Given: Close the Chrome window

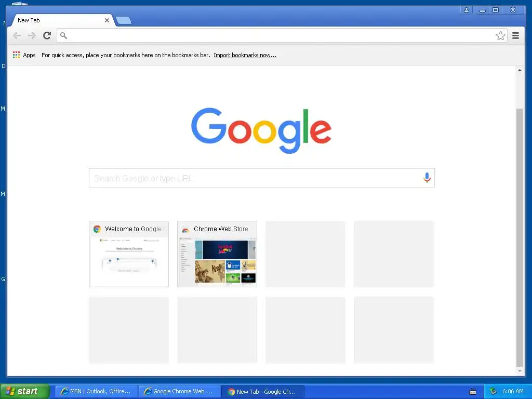Looking at the screenshot, I should pyautogui.click(x=513, y=10).
